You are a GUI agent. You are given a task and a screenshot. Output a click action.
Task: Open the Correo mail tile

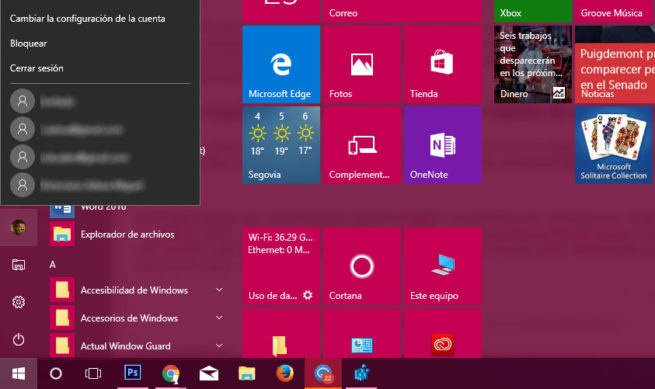(x=402, y=11)
